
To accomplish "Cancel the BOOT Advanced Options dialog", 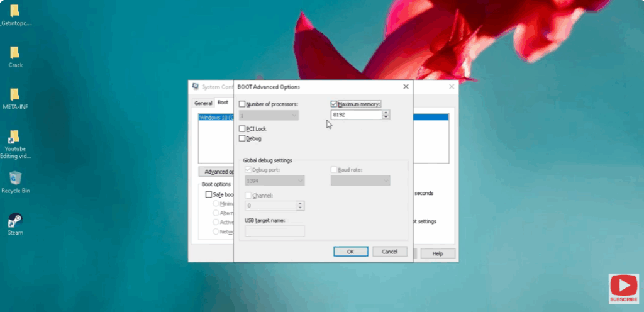I will (x=390, y=252).
